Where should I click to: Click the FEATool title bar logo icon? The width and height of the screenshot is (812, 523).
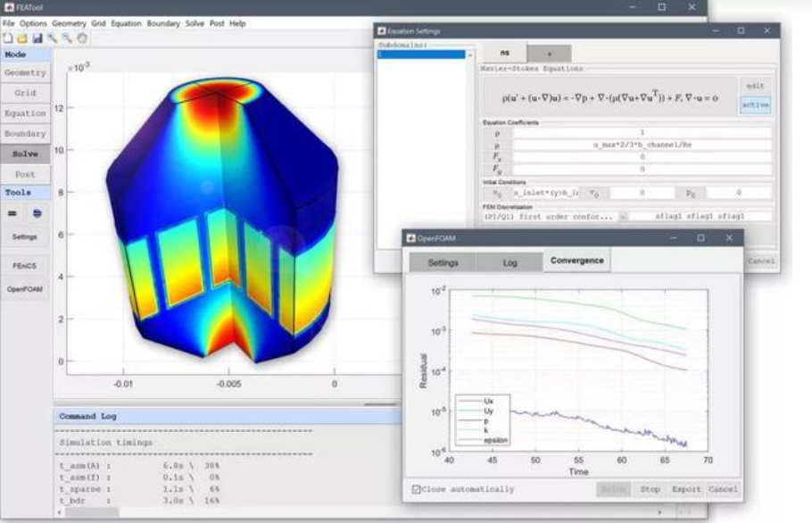click(x=9, y=7)
